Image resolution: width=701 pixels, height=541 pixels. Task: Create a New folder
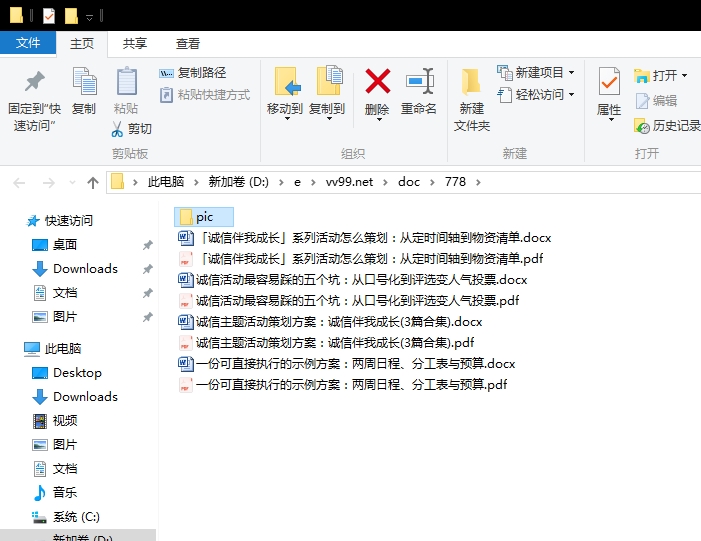click(472, 100)
